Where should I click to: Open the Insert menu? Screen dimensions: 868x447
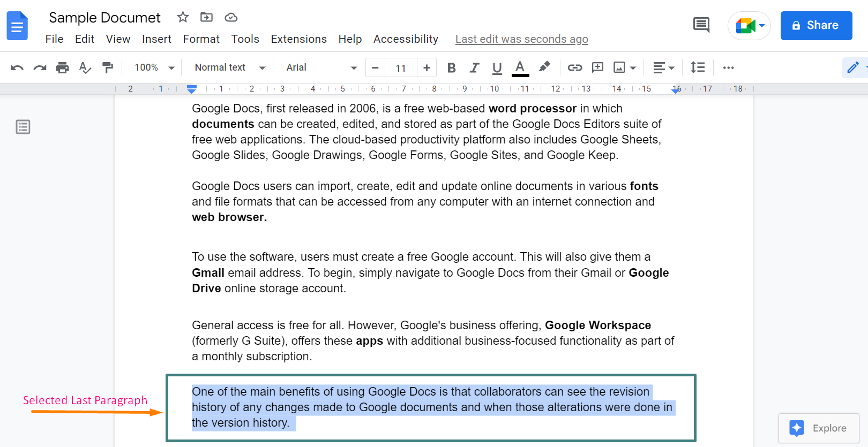coord(156,39)
